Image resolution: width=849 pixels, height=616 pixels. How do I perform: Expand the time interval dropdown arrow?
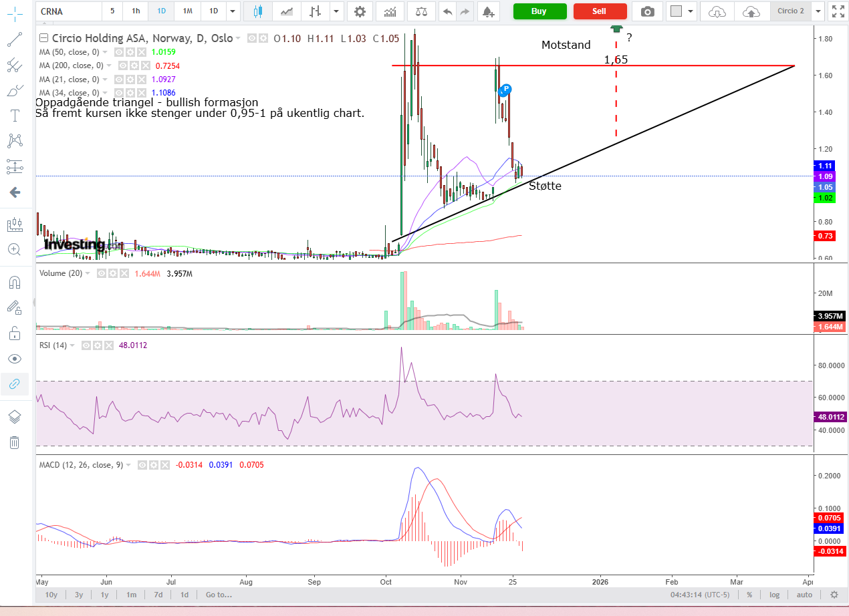click(232, 11)
